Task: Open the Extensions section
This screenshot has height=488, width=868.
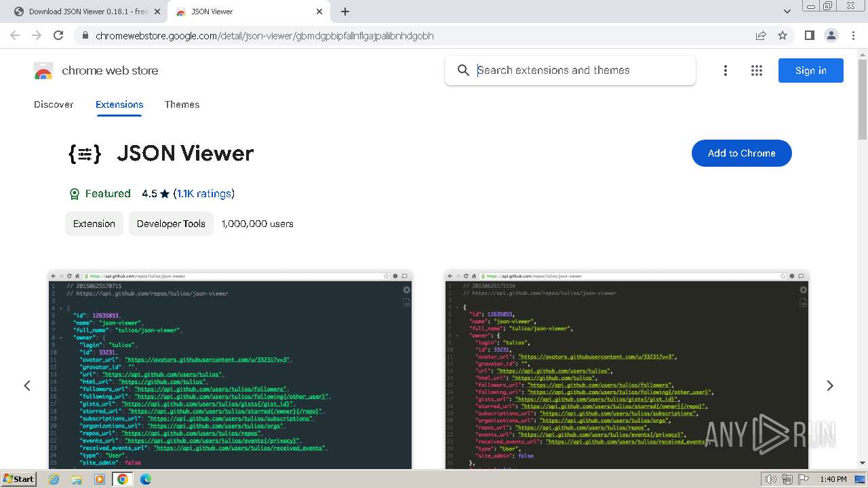Action: 119,104
